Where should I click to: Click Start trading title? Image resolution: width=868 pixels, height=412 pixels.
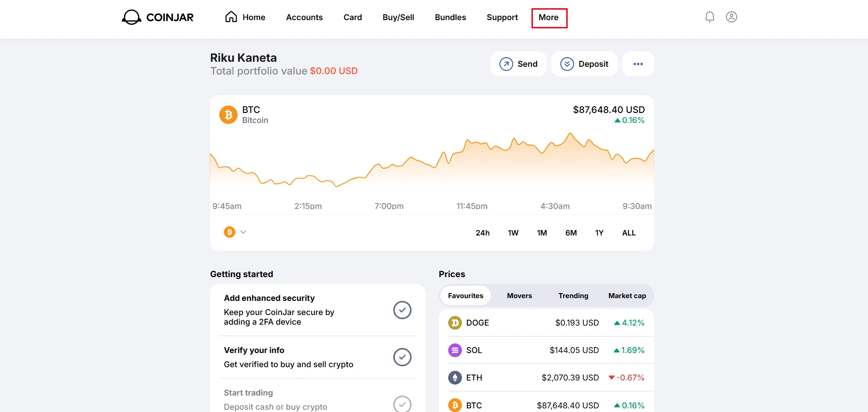[x=248, y=393]
